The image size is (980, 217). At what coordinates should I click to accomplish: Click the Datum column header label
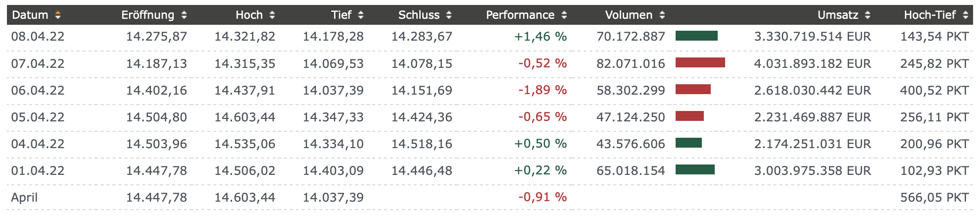pos(30,15)
